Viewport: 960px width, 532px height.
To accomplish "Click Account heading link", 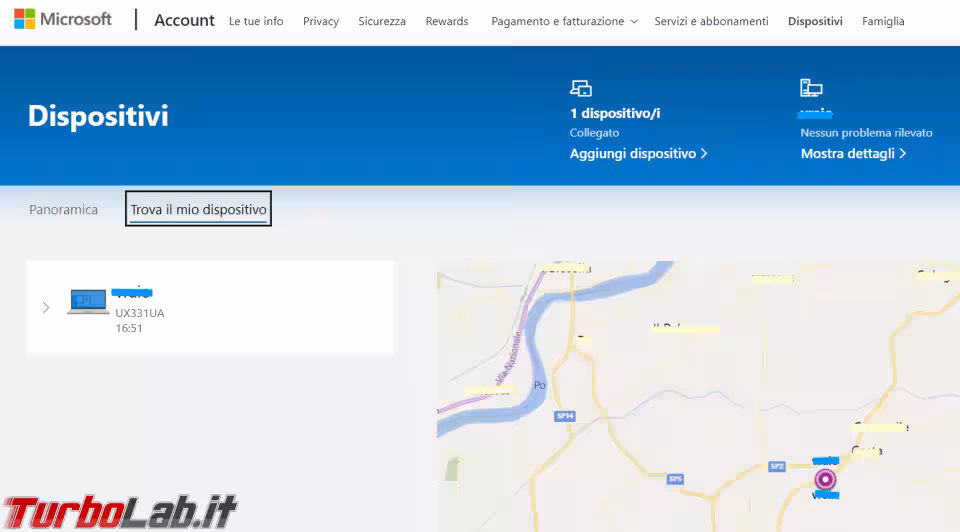I will [184, 20].
